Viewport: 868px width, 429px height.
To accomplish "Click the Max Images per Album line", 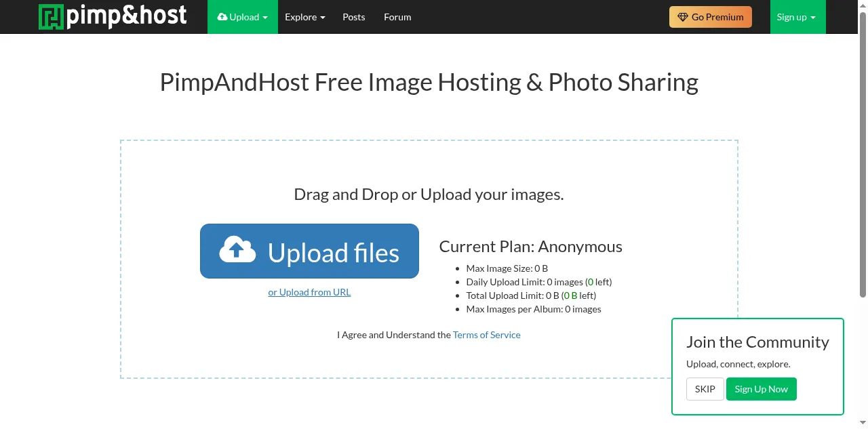I will (x=534, y=309).
